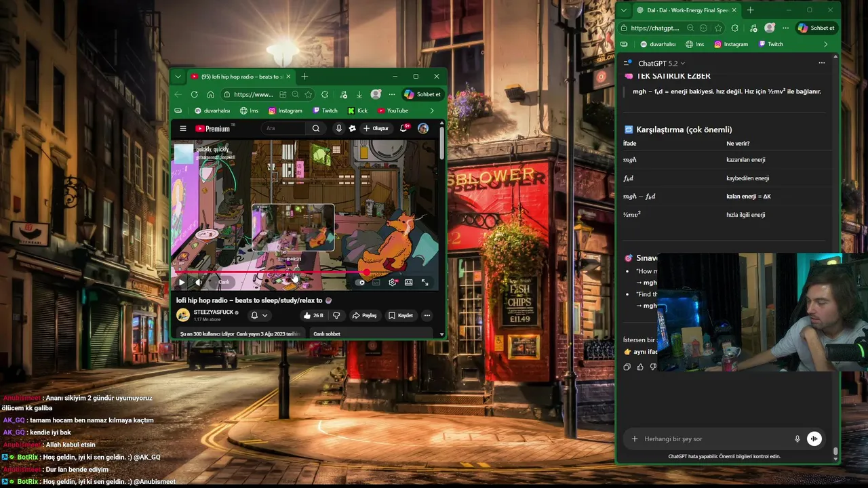Image resolution: width=868 pixels, height=488 pixels.
Task: Toggle subtitles in the video player
Action: point(376,282)
